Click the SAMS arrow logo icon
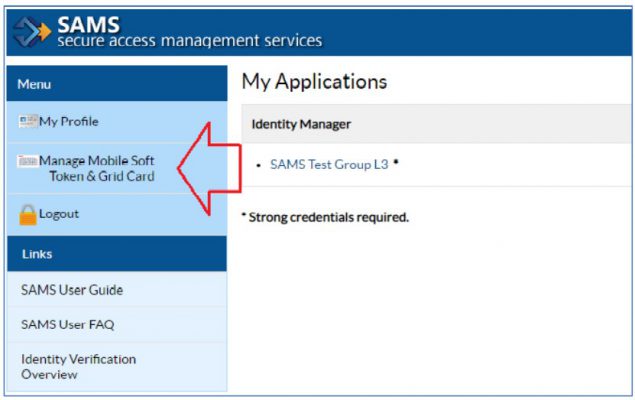Screen dimensions: 635x400 [31, 34]
